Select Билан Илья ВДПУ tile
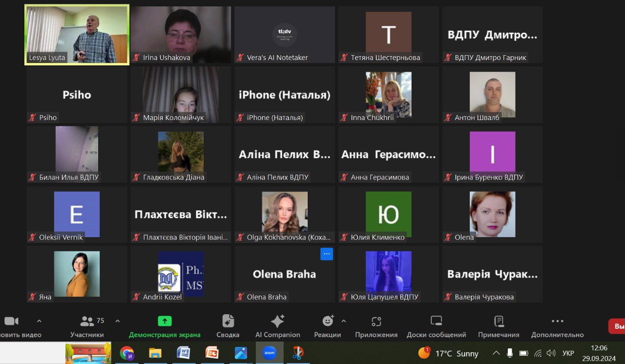 point(77,155)
